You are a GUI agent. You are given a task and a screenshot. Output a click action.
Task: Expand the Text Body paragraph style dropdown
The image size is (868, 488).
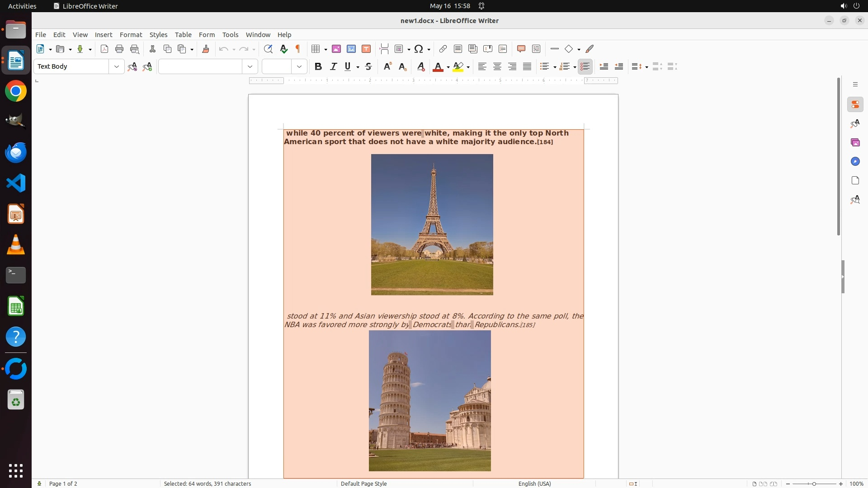[117, 67]
